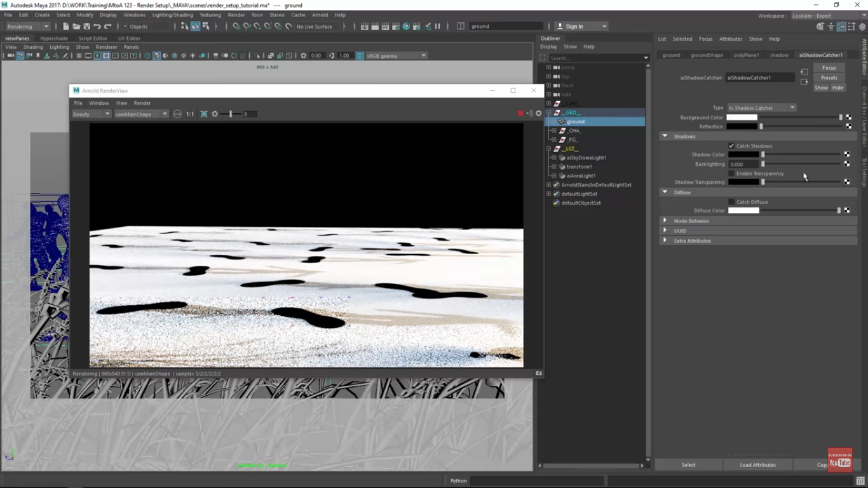The height and width of the screenshot is (488, 868).
Task: Toggle the 1:1 zoom in RenderView
Action: pos(190,114)
